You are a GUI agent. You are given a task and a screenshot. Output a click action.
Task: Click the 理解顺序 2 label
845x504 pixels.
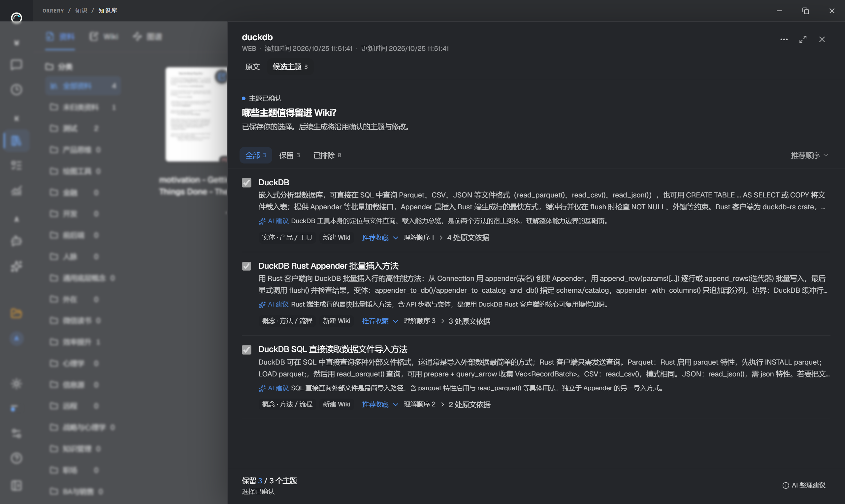coord(419,404)
